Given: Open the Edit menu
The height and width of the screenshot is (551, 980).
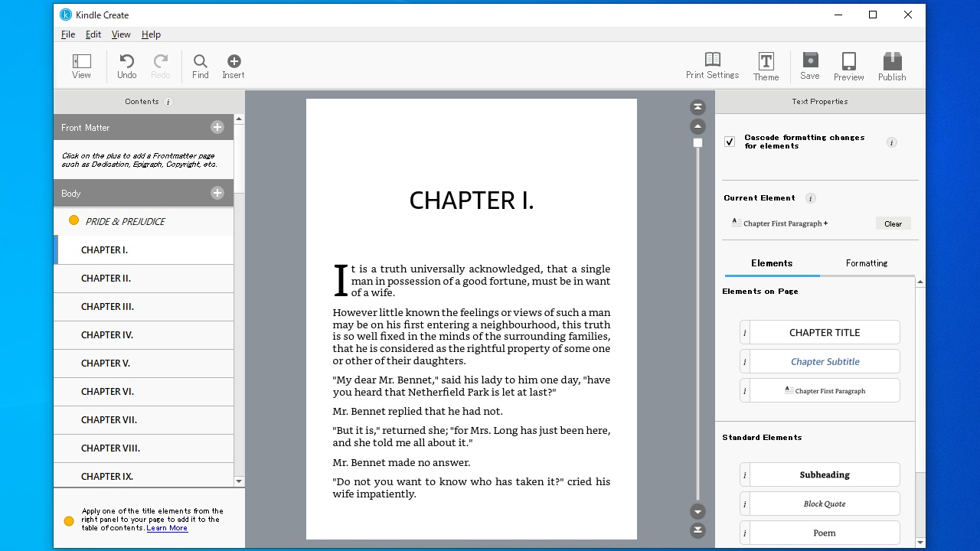Looking at the screenshot, I should 93,34.
